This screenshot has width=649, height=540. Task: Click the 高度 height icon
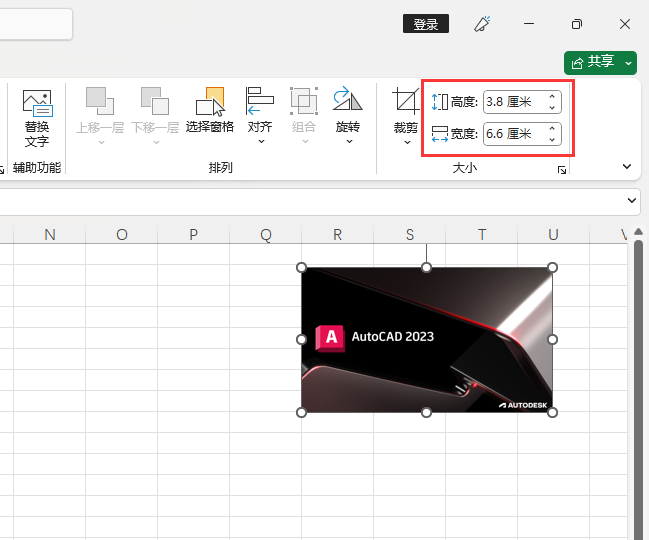coord(440,102)
